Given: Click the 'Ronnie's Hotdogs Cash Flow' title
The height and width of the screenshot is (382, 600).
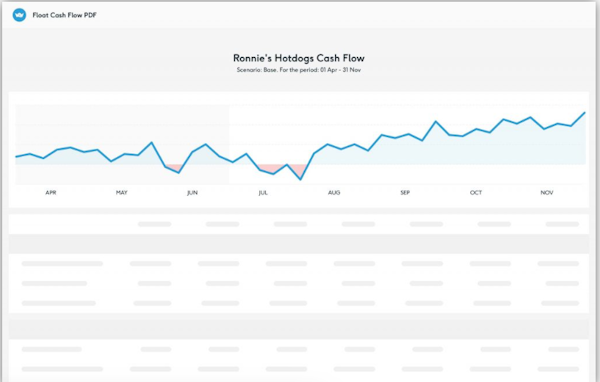Looking at the screenshot, I should pyautogui.click(x=299, y=58).
